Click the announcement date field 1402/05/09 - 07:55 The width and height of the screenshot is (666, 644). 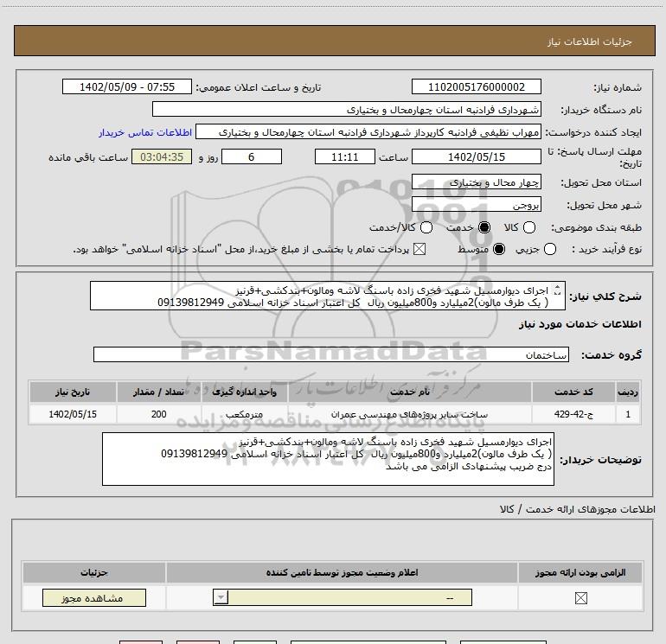coord(127,86)
